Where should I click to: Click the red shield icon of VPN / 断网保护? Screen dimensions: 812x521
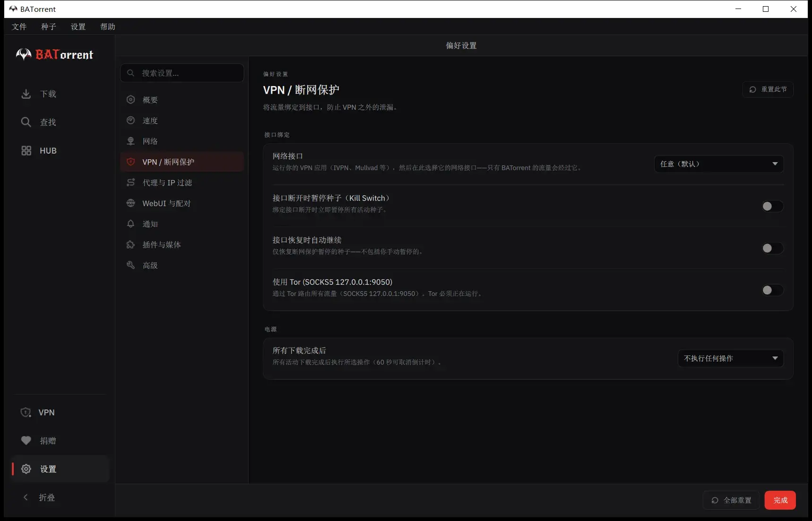(131, 162)
